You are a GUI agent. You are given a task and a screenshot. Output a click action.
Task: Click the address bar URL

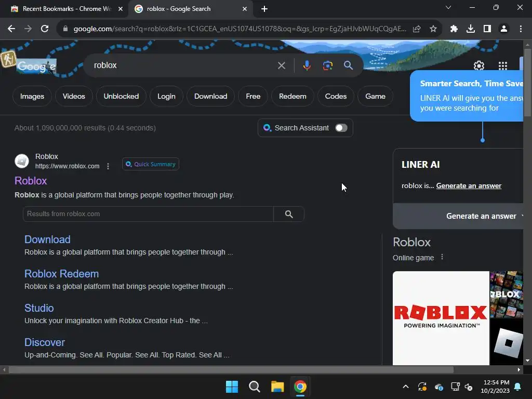pyautogui.click(x=240, y=29)
